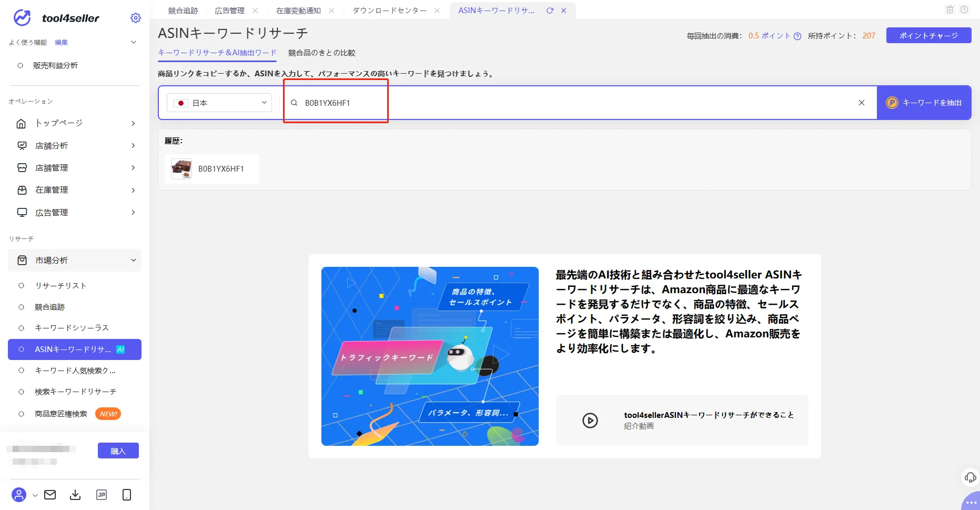Expand the account dropdown arrow

point(35,495)
